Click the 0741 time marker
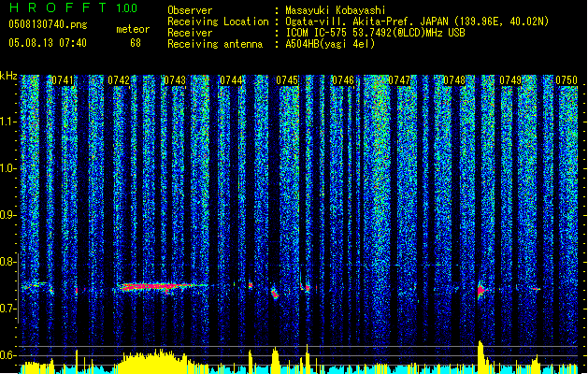The image size is (588, 374). [63, 80]
